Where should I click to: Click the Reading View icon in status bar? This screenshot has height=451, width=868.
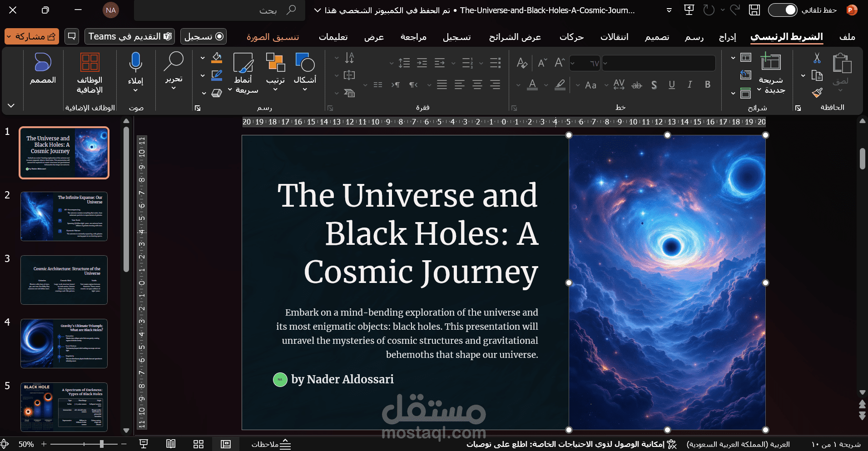171,444
